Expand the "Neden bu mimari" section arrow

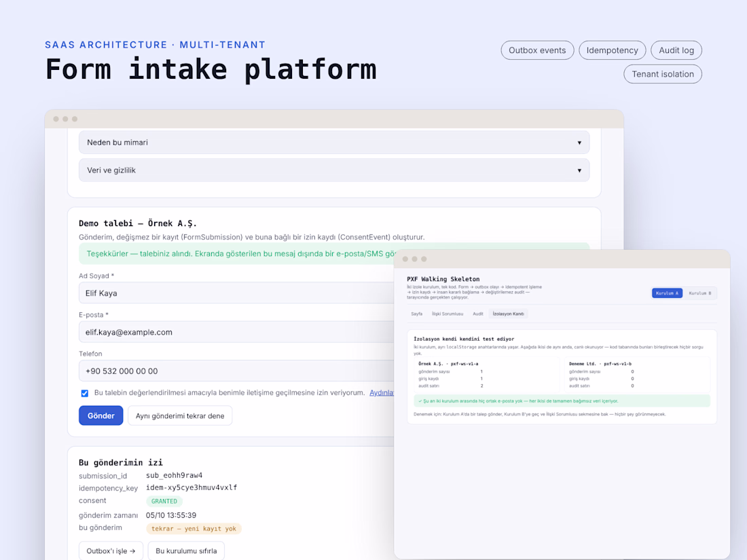point(579,143)
